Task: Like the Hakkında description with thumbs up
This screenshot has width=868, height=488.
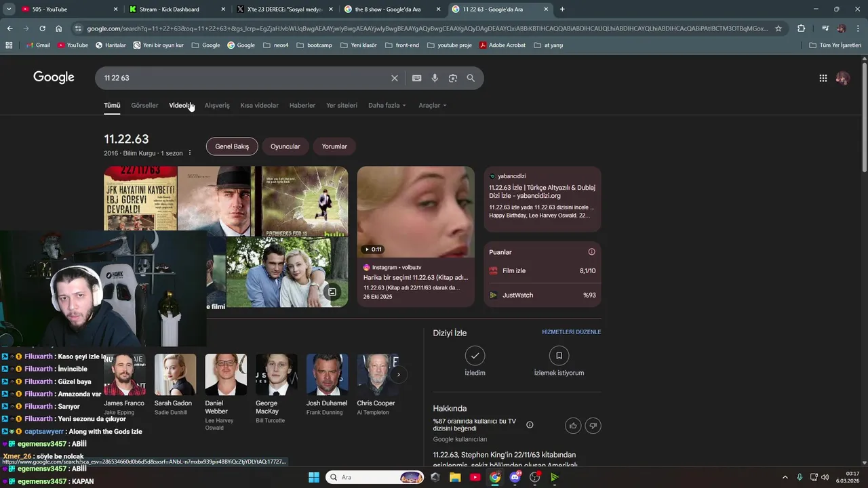Action: (x=573, y=425)
